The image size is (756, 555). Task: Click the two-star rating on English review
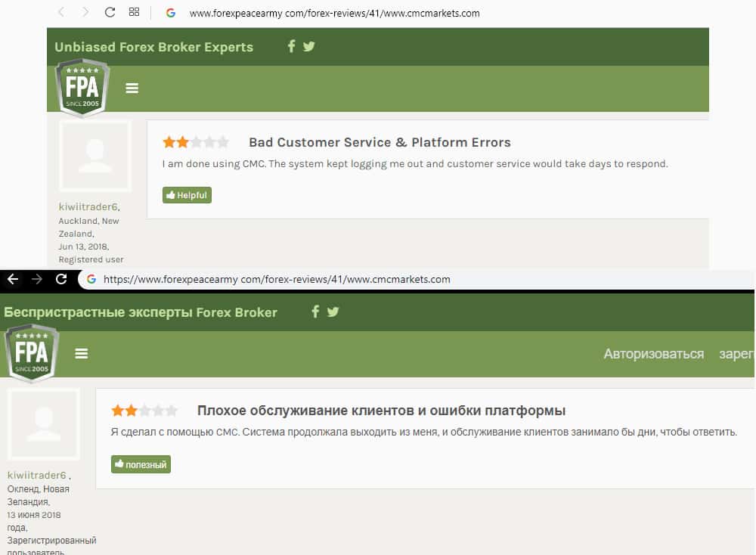point(195,142)
